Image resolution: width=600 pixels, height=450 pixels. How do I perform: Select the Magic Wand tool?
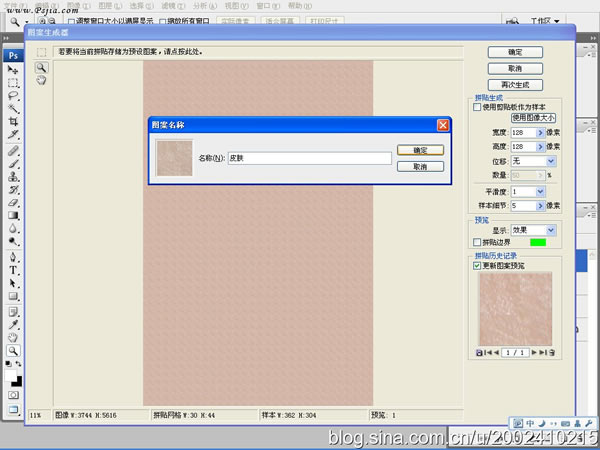13,109
